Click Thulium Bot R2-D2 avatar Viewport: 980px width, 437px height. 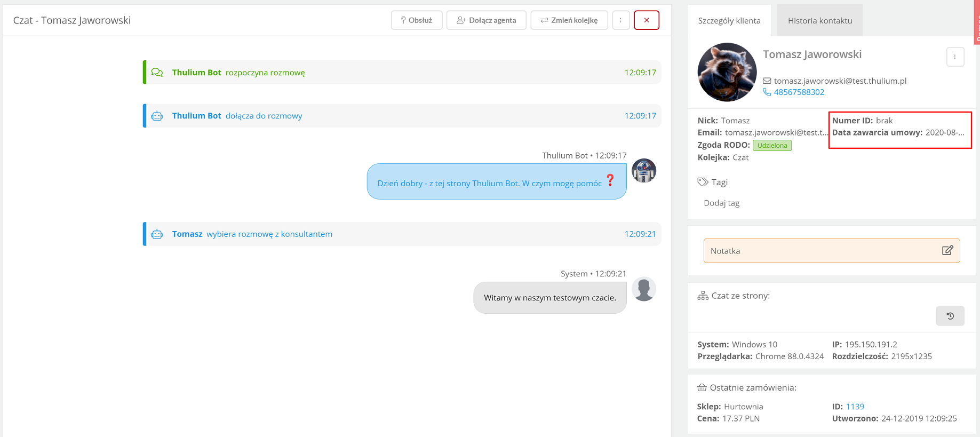(644, 171)
